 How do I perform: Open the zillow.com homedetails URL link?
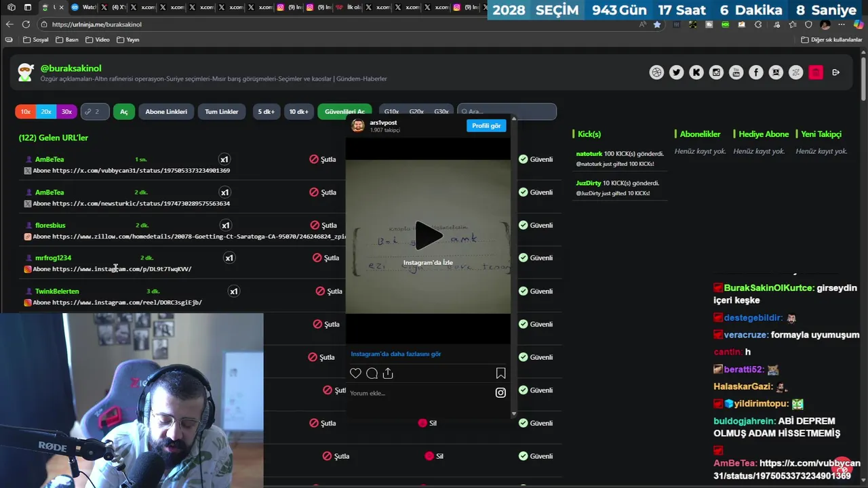(x=199, y=237)
